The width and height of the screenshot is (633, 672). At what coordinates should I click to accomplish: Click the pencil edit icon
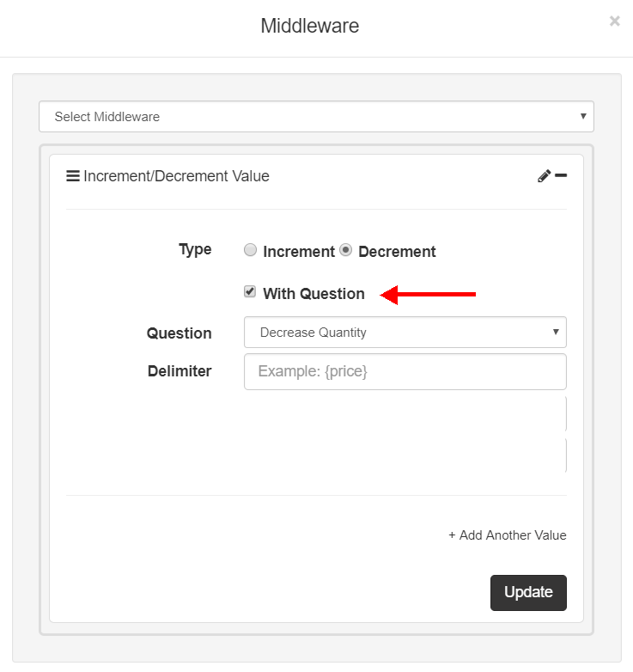[544, 176]
